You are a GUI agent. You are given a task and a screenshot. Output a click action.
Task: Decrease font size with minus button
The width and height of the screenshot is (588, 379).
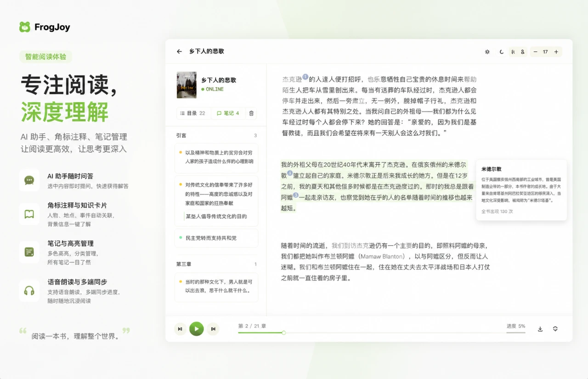click(535, 52)
